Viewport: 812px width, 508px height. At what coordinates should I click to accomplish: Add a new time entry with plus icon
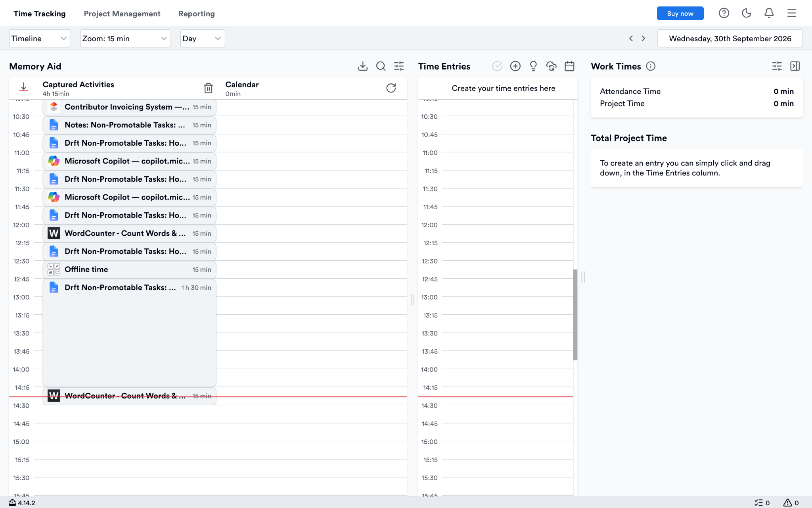pos(515,66)
